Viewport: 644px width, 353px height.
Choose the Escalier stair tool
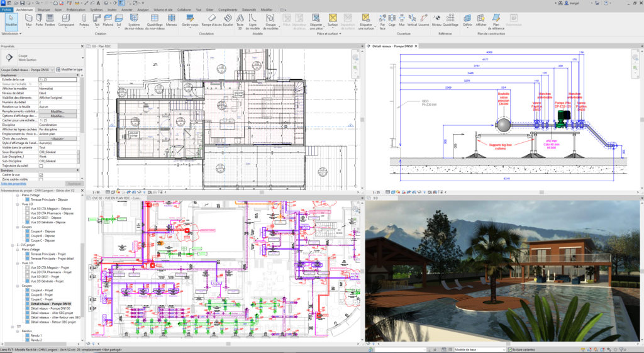click(228, 20)
